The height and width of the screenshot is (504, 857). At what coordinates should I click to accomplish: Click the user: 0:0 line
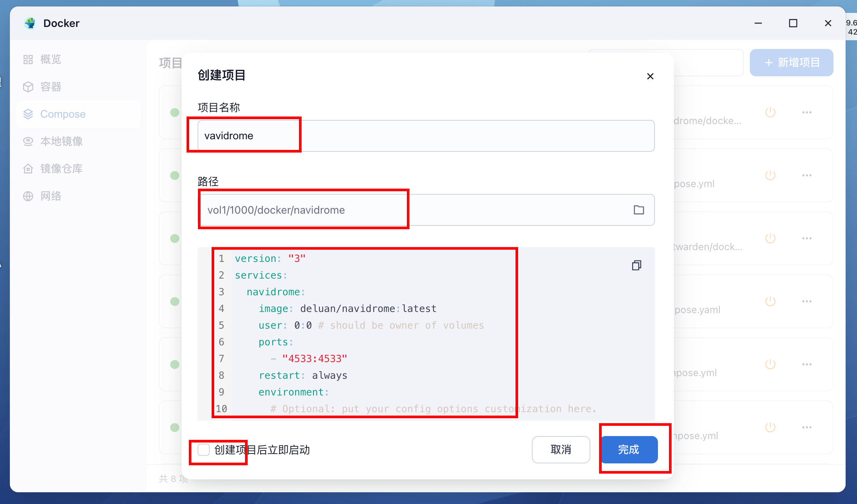(371, 325)
